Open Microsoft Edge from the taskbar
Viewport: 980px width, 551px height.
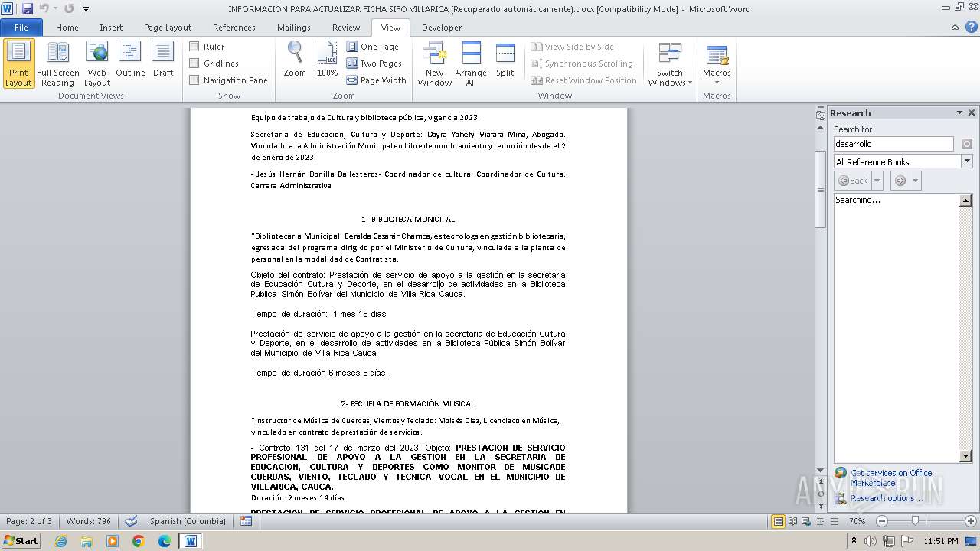165,541
